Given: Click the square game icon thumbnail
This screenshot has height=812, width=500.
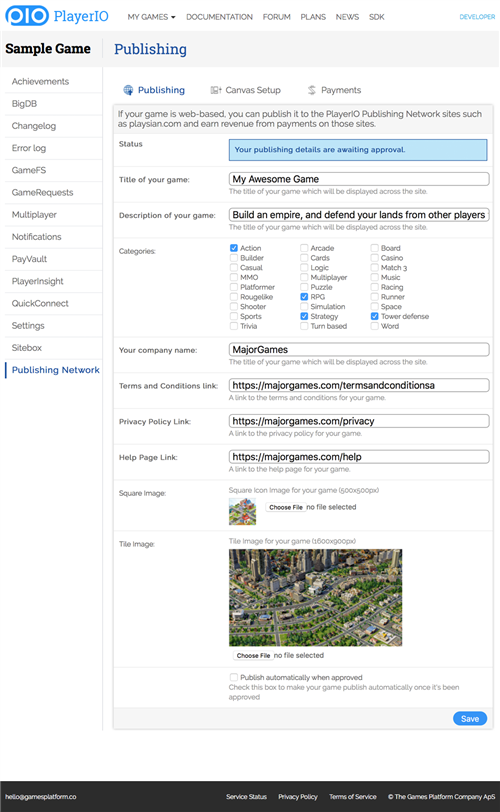Looking at the screenshot, I should pos(242,512).
